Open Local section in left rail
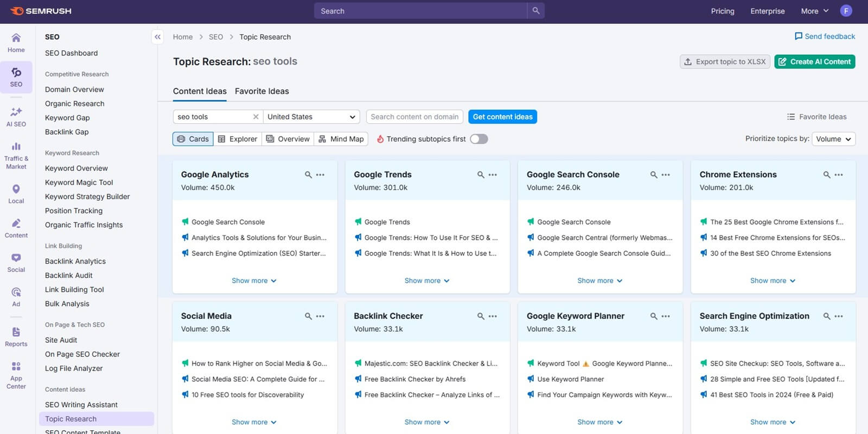Viewport: 868px width, 434px height. tap(16, 194)
